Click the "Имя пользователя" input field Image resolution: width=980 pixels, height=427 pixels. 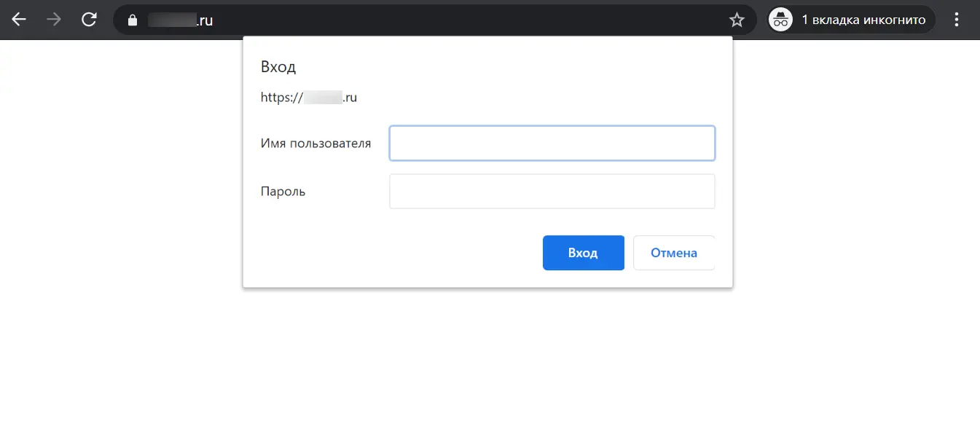point(552,144)
